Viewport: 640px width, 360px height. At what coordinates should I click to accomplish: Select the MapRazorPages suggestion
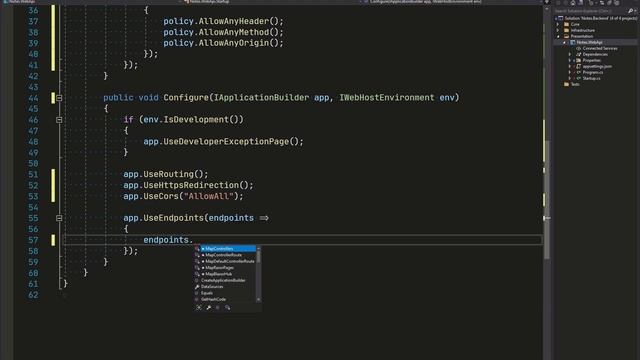pyautogui.click(x=225, y=268)
